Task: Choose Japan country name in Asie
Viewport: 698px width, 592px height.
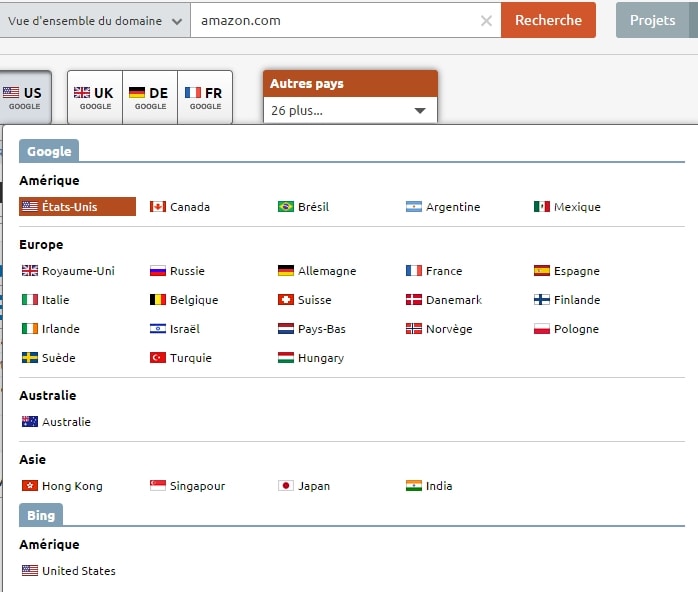Action: [x=314, y=486]
